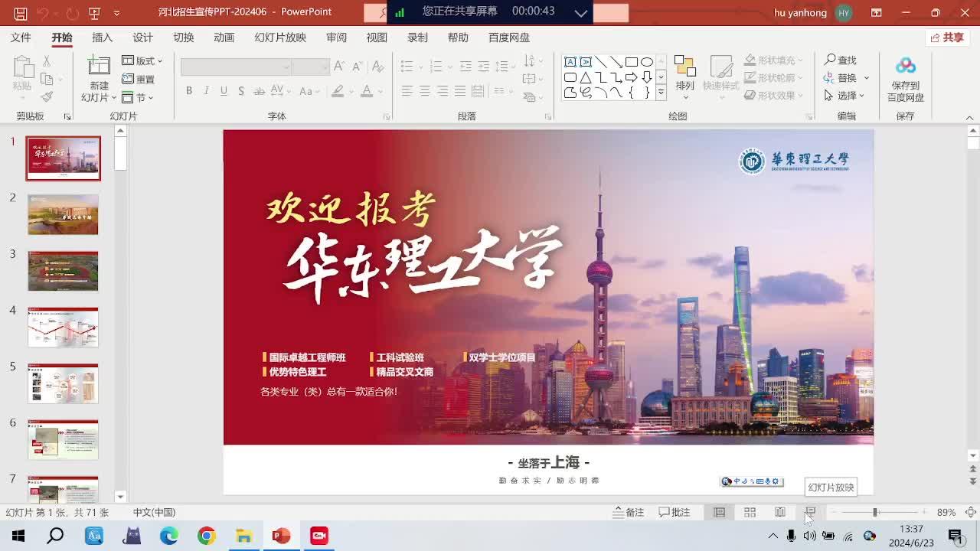This screenshot has height=551, width=980.
Task: Open Customize Quick Access Toolbar dropdown
Action: 116,13
